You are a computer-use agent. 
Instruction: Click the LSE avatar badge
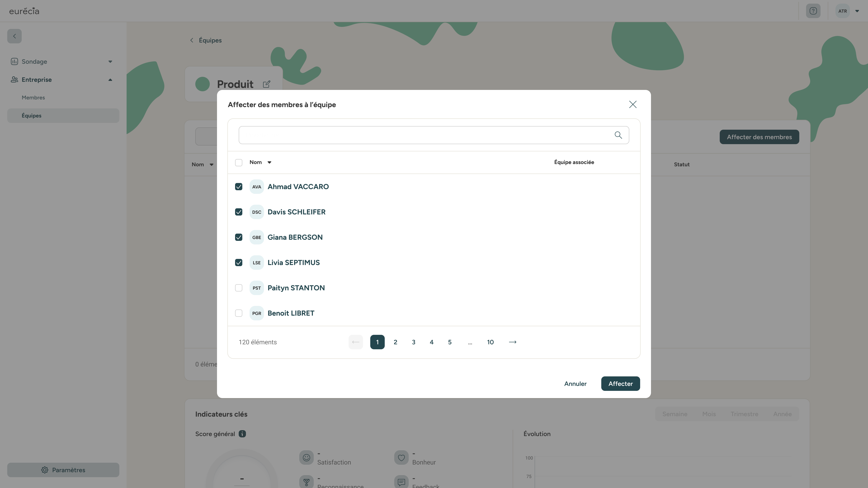point(256,262)
